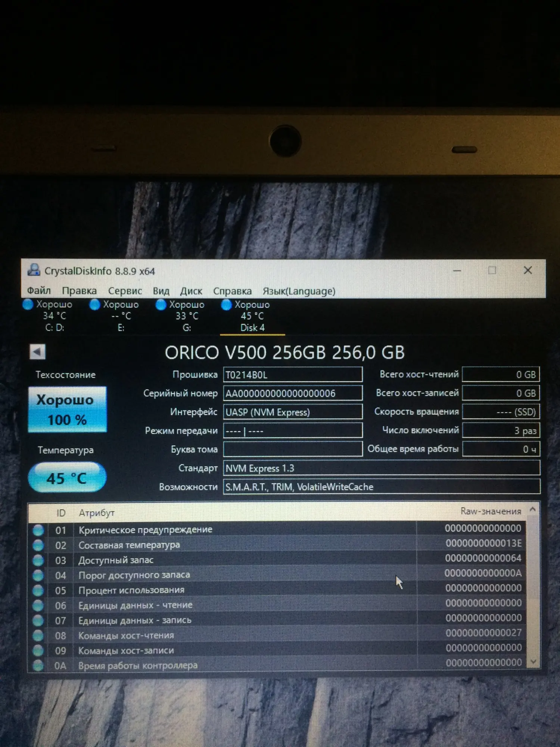Image resolution: width=560 pixels, height=747 pixels.
Task: Click the Число включений value 3 раз
Action: click(501, 430)
